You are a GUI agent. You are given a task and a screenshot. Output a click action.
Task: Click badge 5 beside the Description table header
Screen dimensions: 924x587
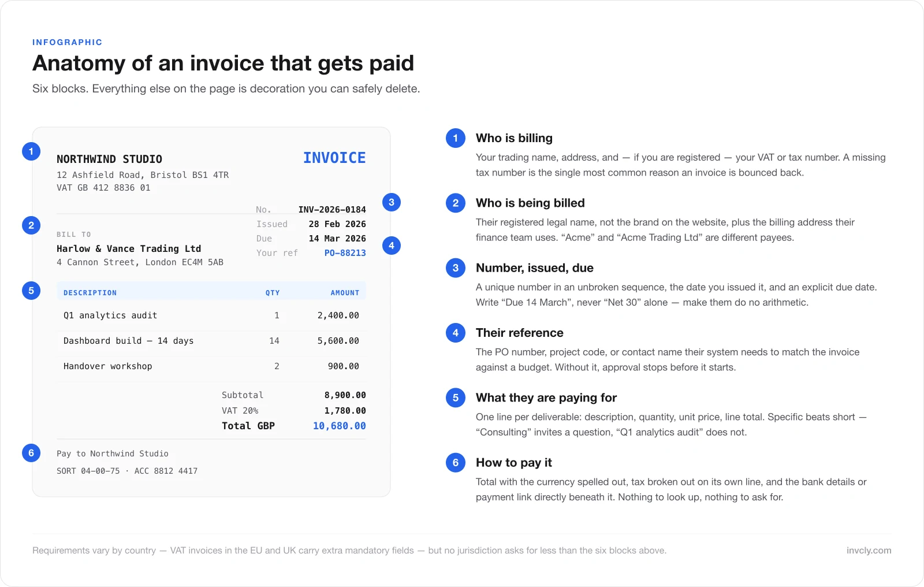point(31,291)
